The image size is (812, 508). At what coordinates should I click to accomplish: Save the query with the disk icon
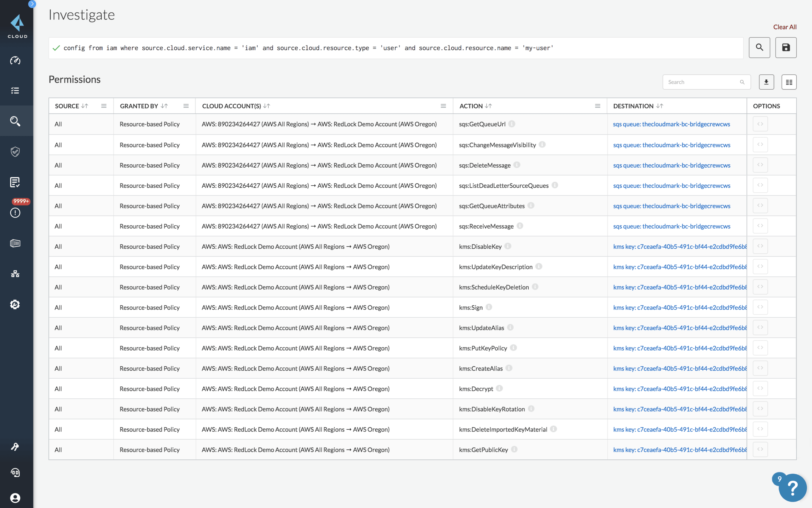pyautogui.click(x=786, y=48)
